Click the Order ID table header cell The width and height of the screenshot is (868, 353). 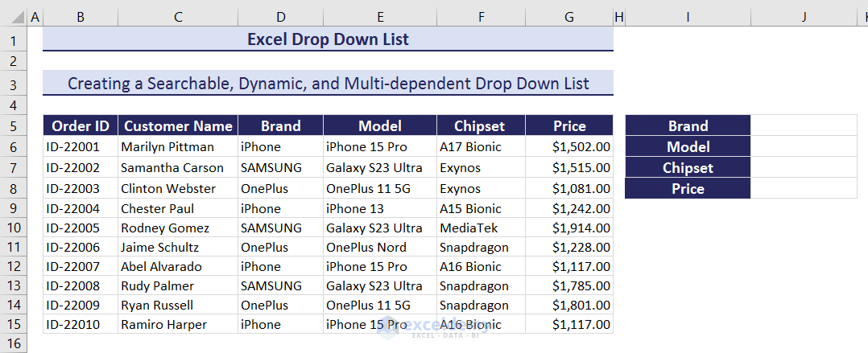(80, 125)
